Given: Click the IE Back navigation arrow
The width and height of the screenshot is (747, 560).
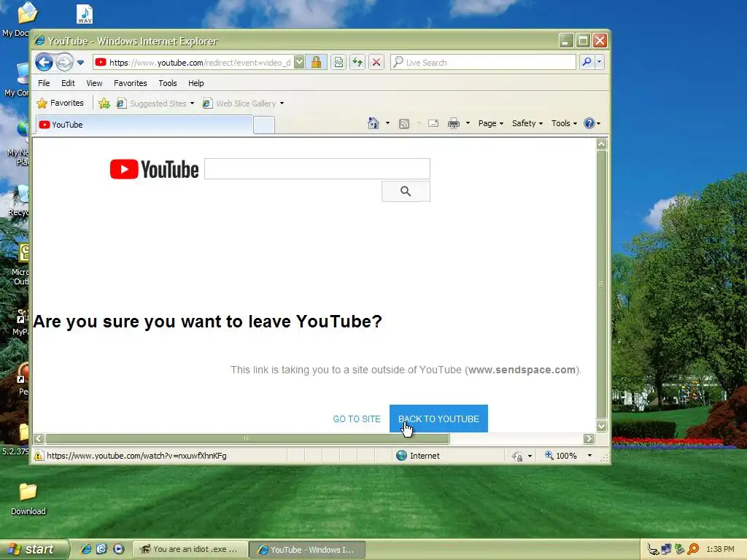Looking at the screenshot, I should [44, 62].
